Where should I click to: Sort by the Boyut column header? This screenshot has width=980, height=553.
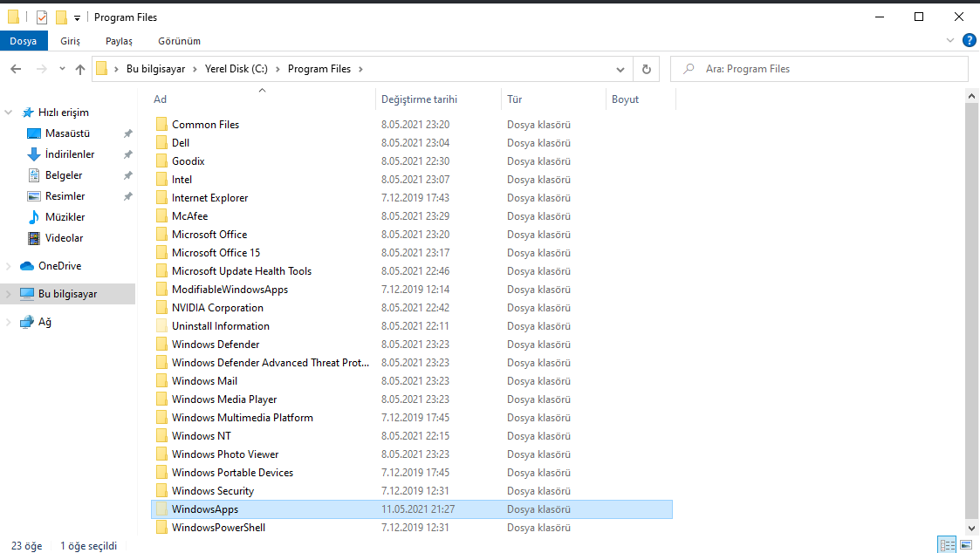pyautogui.click(x=625, y=99)
